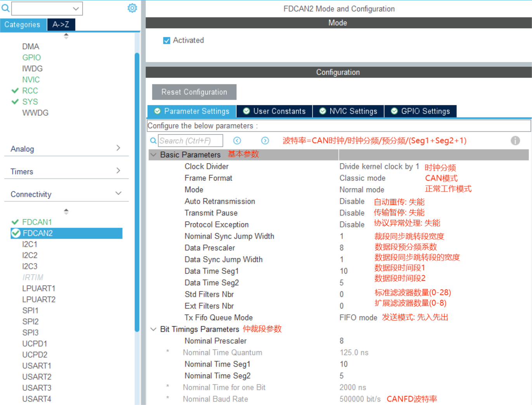
Task: Select USART3 peripheral
Action: click(x=36, y=388)
